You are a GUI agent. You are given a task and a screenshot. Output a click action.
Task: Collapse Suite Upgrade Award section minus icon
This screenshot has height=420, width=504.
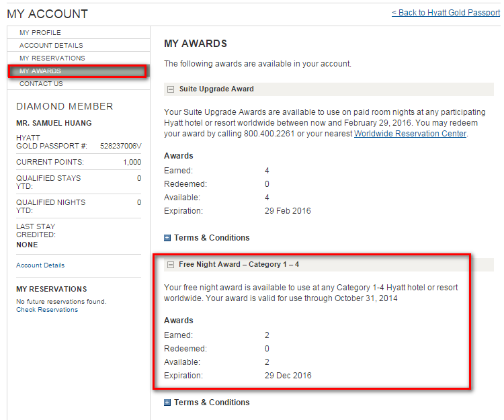click(x=171, y=89)
